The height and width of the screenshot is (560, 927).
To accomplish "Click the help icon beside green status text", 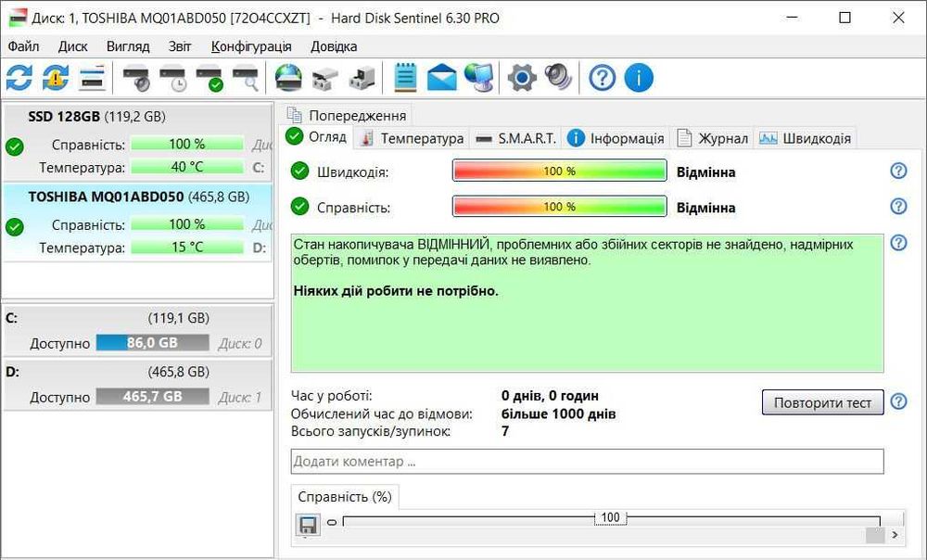I will click(x=898, y=242).
